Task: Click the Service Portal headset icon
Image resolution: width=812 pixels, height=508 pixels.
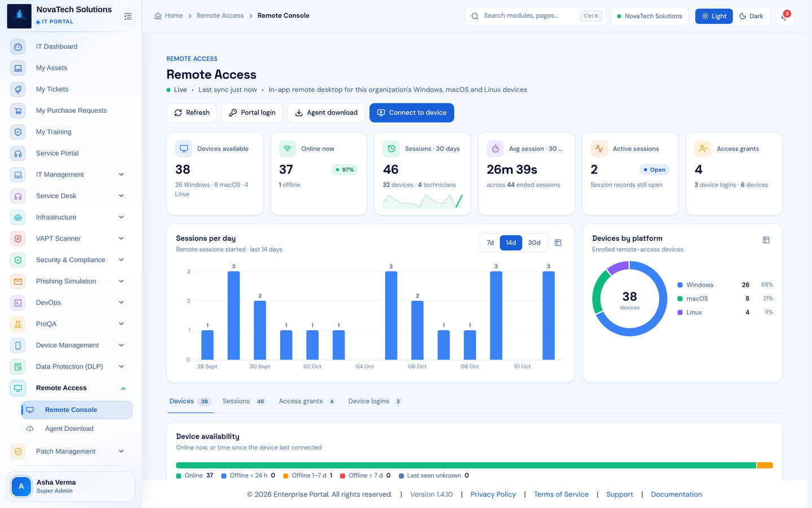Action: click(18, 154)
